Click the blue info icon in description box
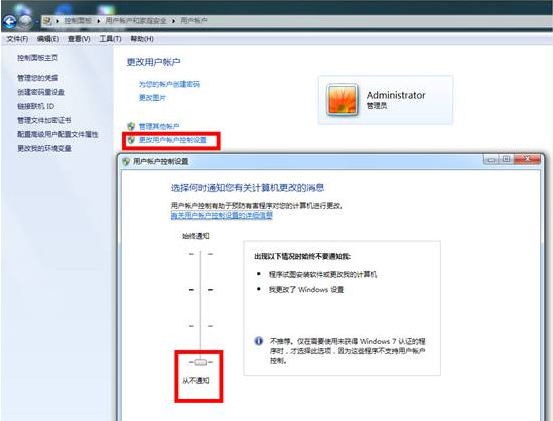This screenshot has height=421, width=553. pyautogui.click(x=259, y=341)
